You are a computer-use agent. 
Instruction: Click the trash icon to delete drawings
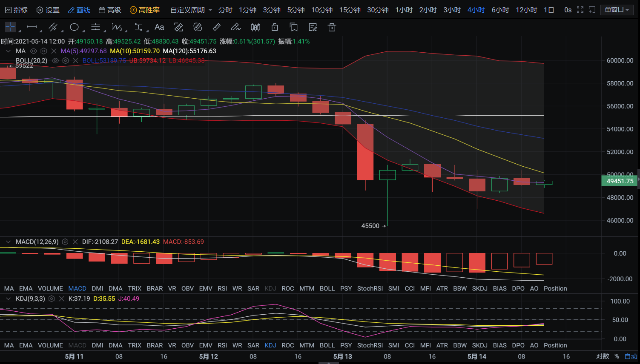332,27
